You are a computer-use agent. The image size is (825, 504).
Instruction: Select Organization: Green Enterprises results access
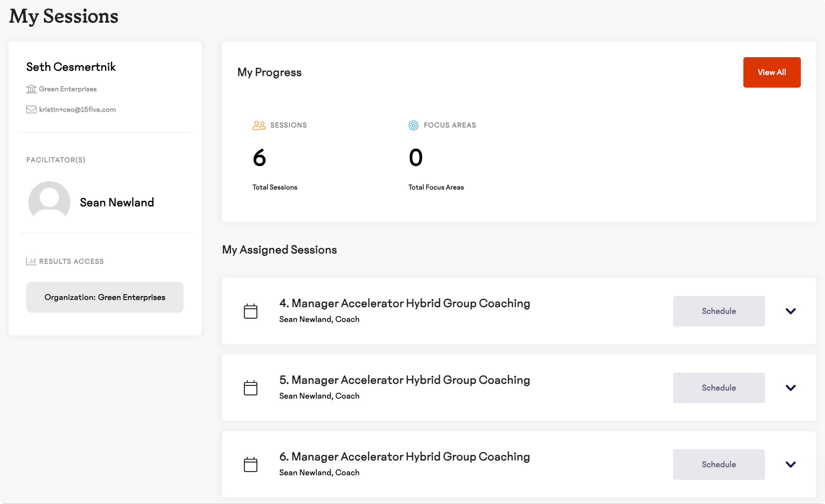tap(105, 297)
